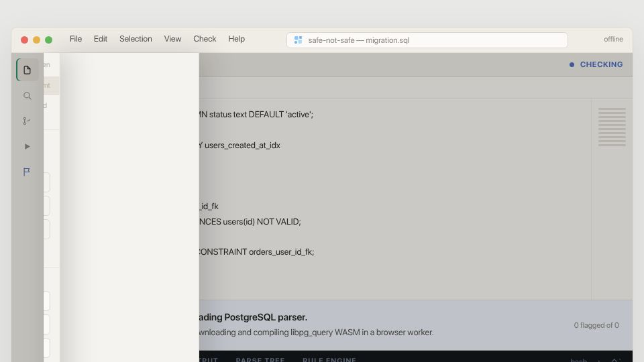This screenshot has height=362, width=644.
Task: Open the View menu
Action: tap(172, 39)
